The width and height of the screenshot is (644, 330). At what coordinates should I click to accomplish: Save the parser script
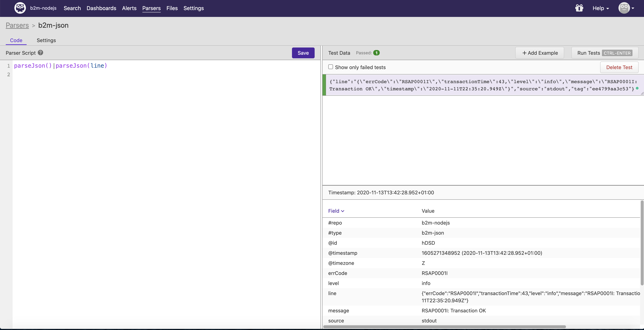pyautogui.click(x=303, y=53)
